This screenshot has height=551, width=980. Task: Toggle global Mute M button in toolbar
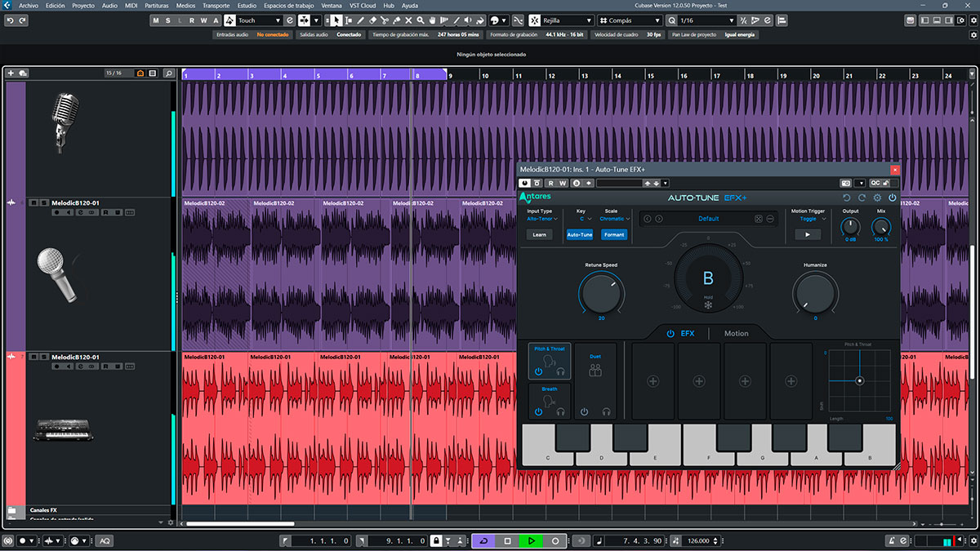(x=156, y=20)
